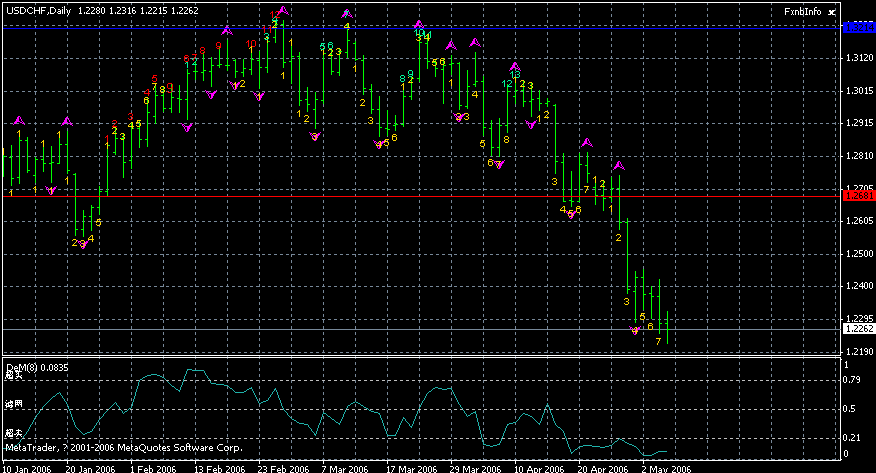Click the 1.3120 price scale value
This screenshot has width=876, height=473.
point(857,59)
